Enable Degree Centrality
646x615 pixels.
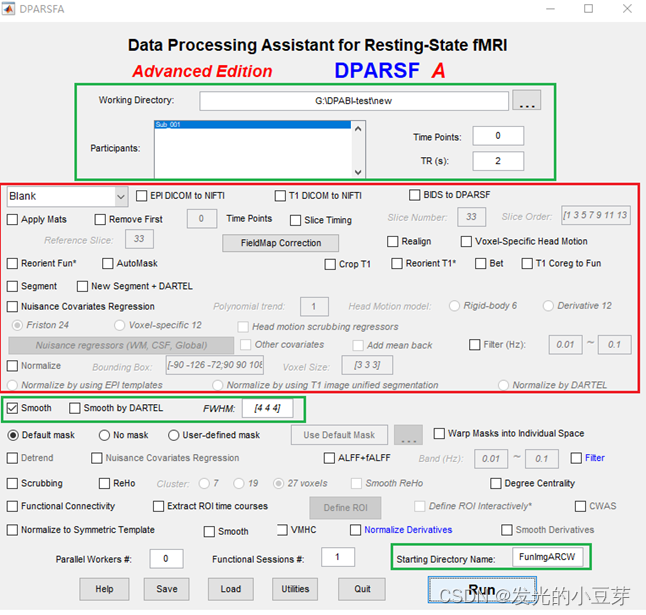[x=496, y=484]
